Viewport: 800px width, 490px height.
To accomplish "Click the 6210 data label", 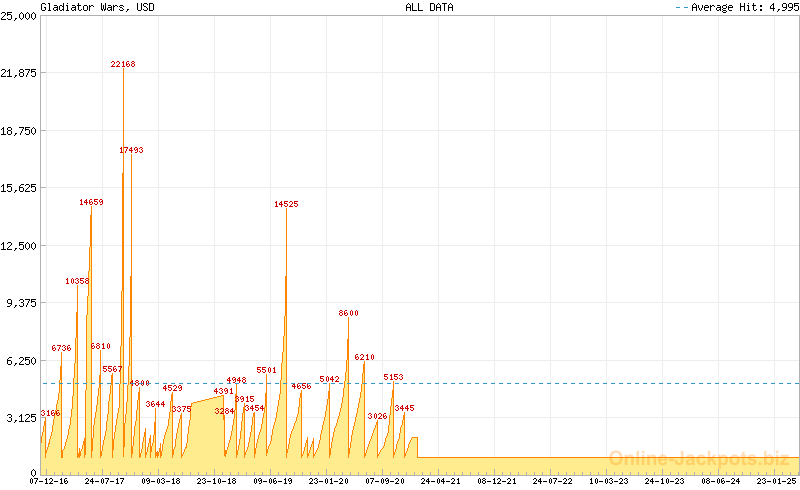I will (364, 357).
